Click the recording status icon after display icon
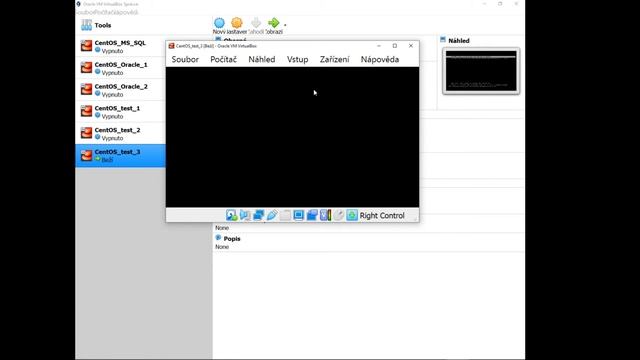640x360 pixels. [x=312, y=215]
